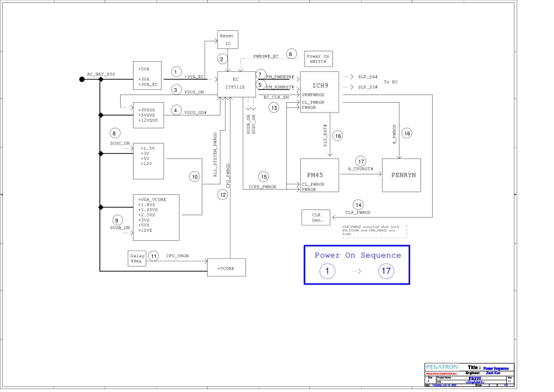Click the CLK_PWRGD signal label
The width and height of the screenshot is (554, 392).
pyautogui.click(x=358, y=212)
